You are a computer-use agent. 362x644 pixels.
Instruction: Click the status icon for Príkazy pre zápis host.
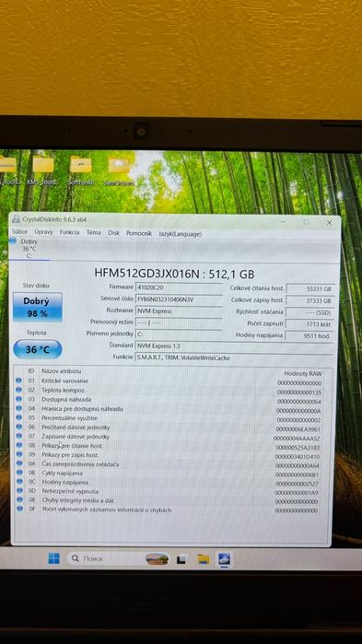tap(18, 454)
